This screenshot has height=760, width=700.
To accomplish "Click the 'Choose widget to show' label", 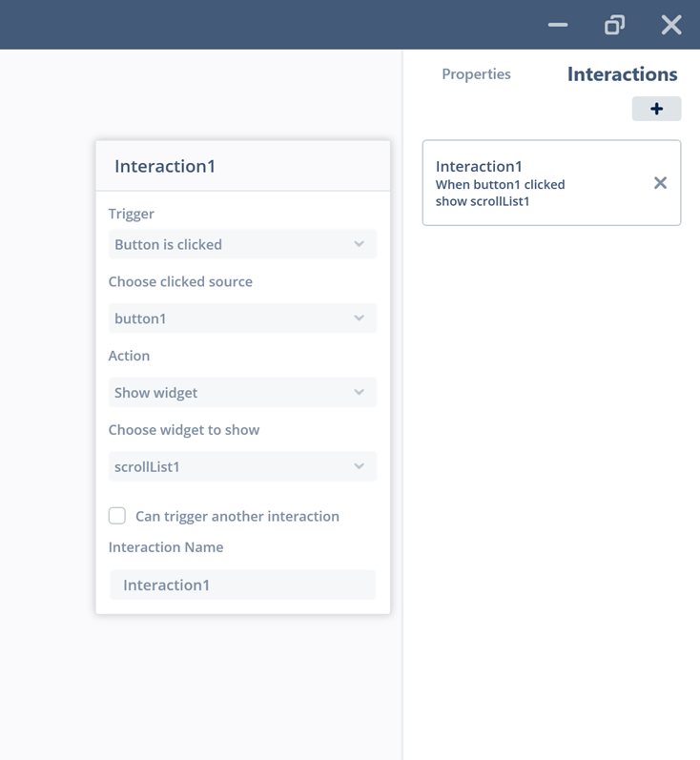I will (x=184, y=430).
